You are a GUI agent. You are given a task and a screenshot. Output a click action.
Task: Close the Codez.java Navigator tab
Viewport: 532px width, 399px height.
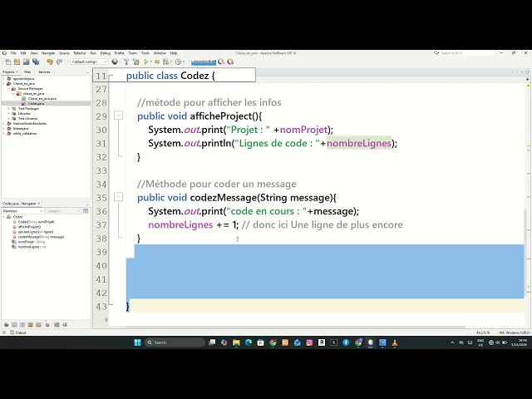coord(39,204)
